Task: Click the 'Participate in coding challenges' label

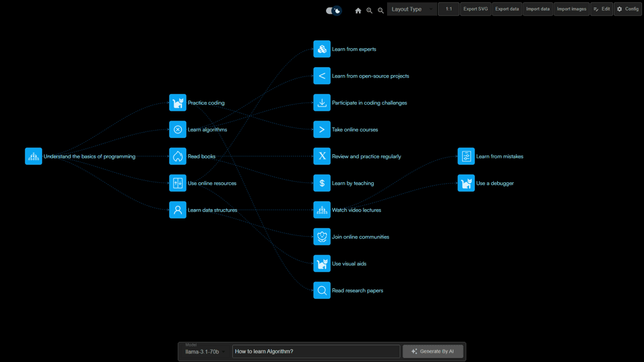Action: click(x=370, y=103)
